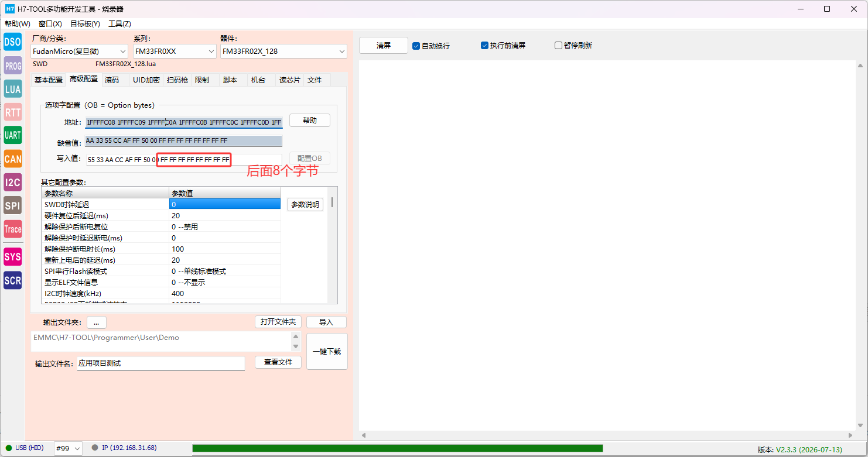
Task: Open the 帮助(W) menu
Action: 18,24
